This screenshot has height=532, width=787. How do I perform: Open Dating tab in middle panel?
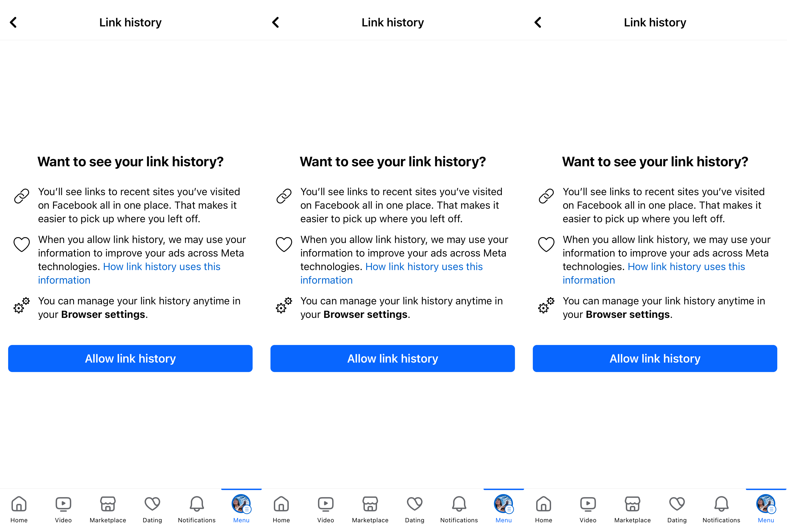[x=415, y=509]
